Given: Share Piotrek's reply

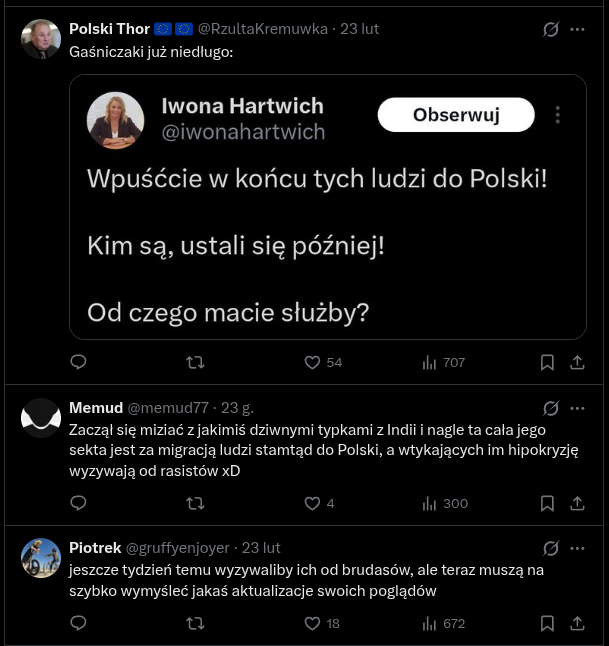Looking at the screenshot, I should pos(577,623).
